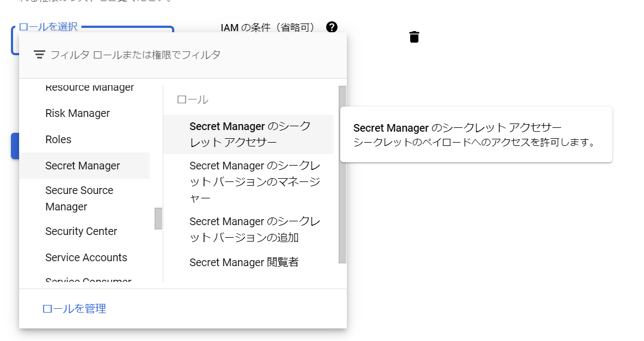Click the trash delete role icon

tap(414, 37)
